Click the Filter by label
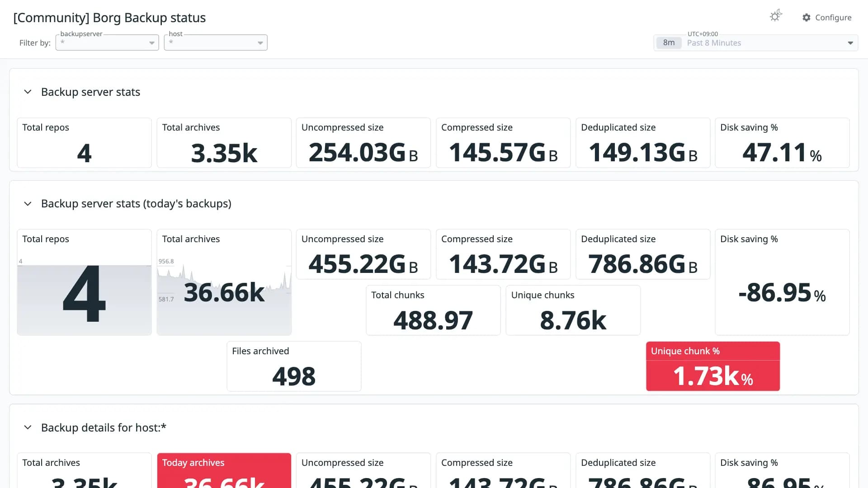Viewport: 868px width, 488px height. (35, 43)
